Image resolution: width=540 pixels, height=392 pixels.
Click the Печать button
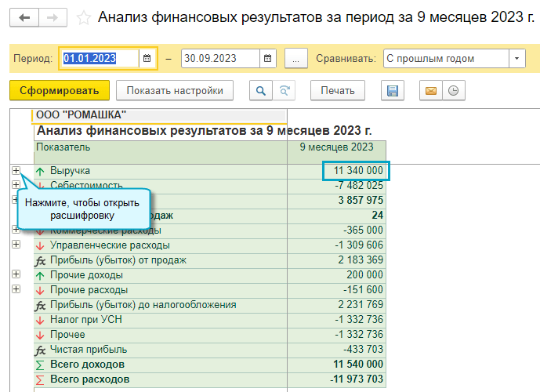tap(338, 91)
